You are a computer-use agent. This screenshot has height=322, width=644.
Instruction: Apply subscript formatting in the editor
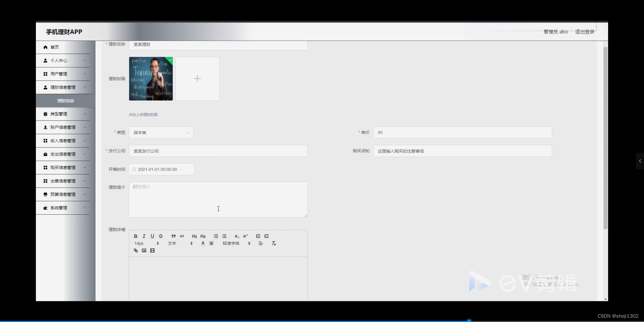point(236,236)
